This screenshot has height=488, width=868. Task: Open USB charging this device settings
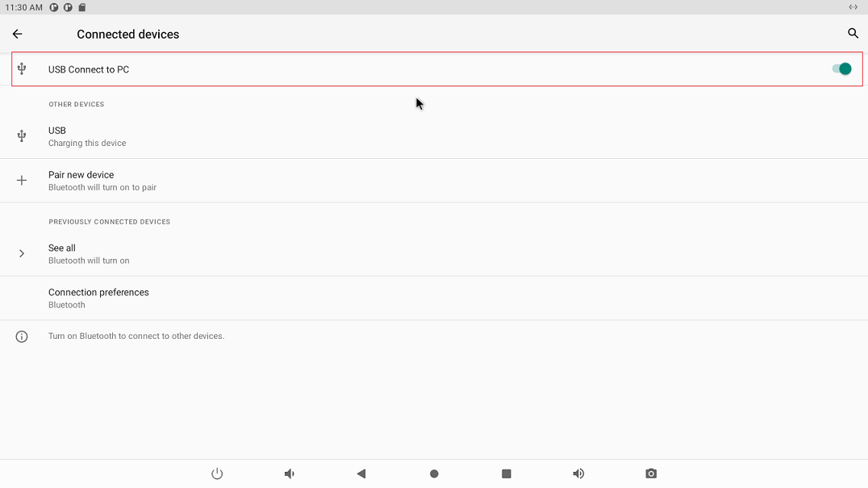pos(87,136)
